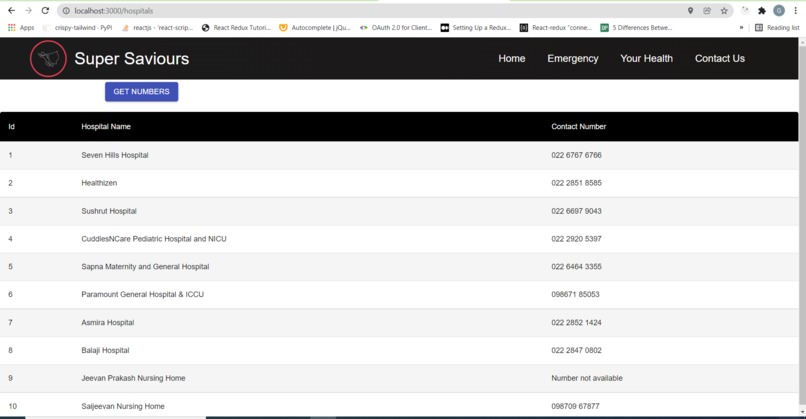Click the location pin icon in address bar
Screen dimensions: 806x419
pos(690,11)
